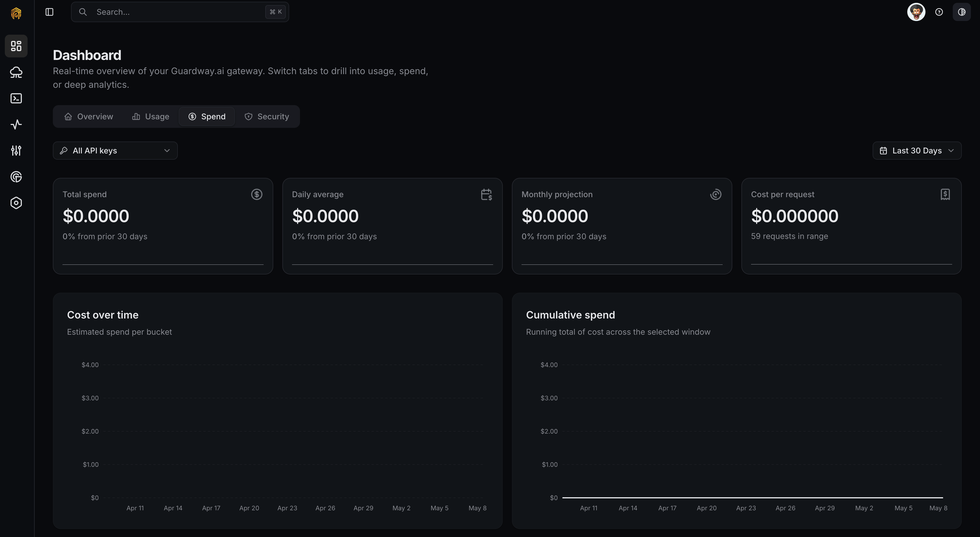Click $4.00 axis label on Cost over time chart
The height and width of the screenshot is (537, 980).
pyautogui.click(x=90, y=365)
